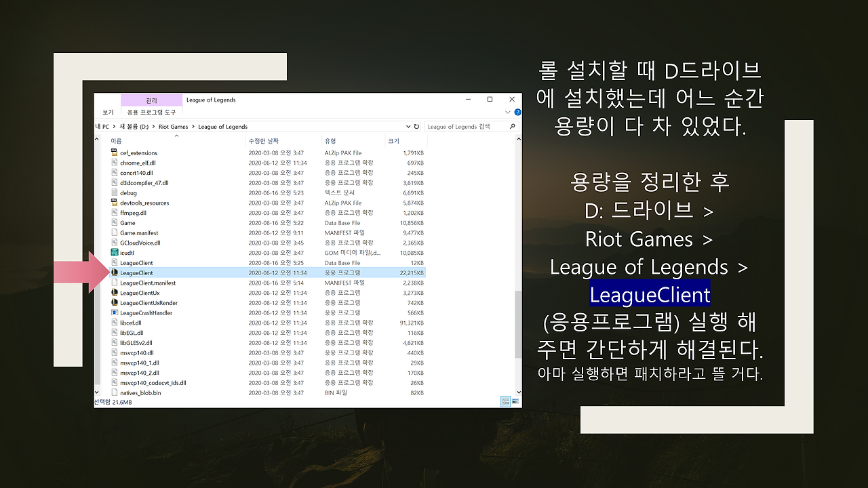Select the GCloudVoice.dll file icon
Image resolution: width=868 pixels, height=488 pixels.
(115, 243)
